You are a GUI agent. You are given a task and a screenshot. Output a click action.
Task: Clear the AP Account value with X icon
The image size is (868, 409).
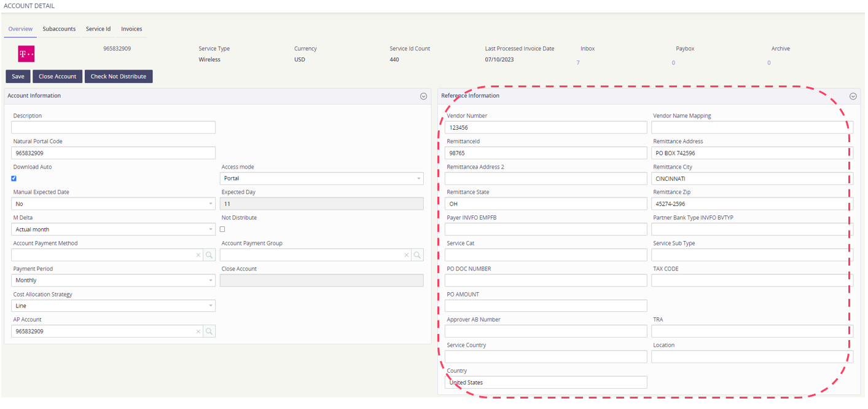[x=198, y=332]
